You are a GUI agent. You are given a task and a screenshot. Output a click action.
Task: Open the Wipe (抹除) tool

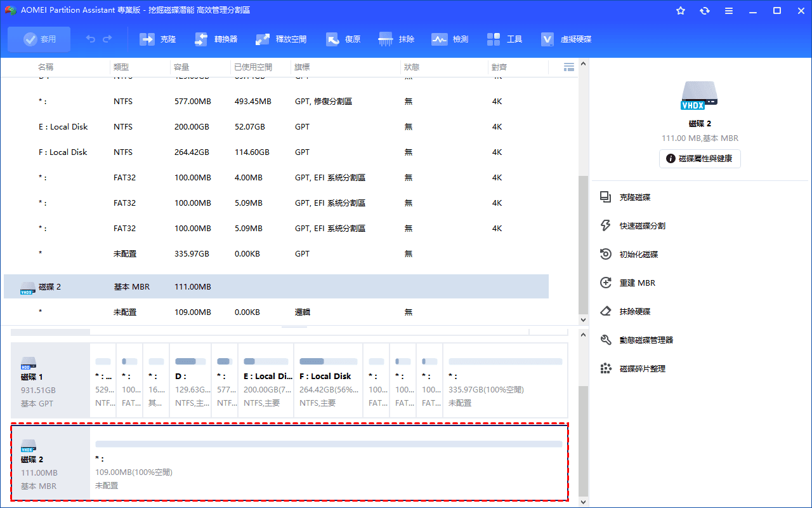(396, 39)
